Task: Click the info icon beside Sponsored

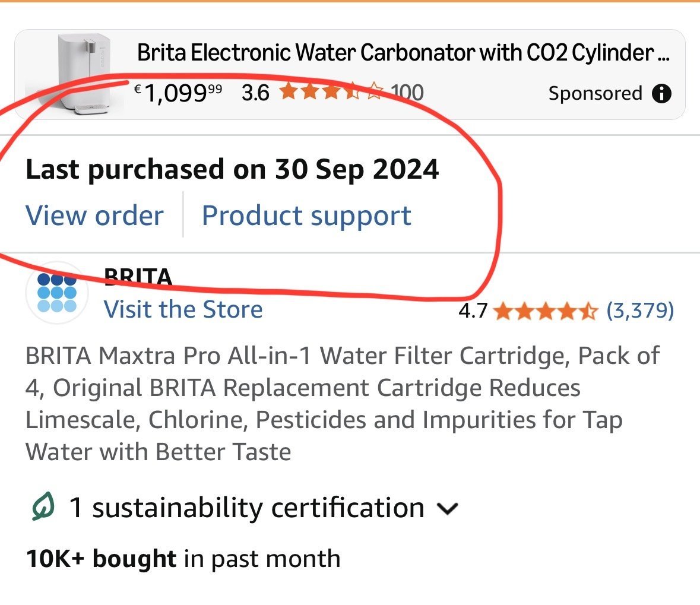Action: tap(661, 94)
